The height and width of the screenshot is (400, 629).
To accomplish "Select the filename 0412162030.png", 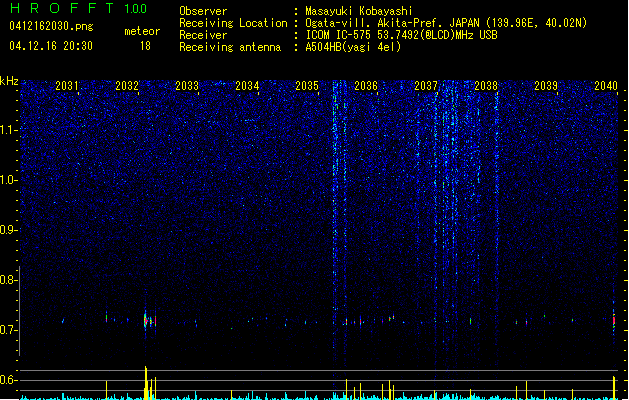I will pos(51,26).
